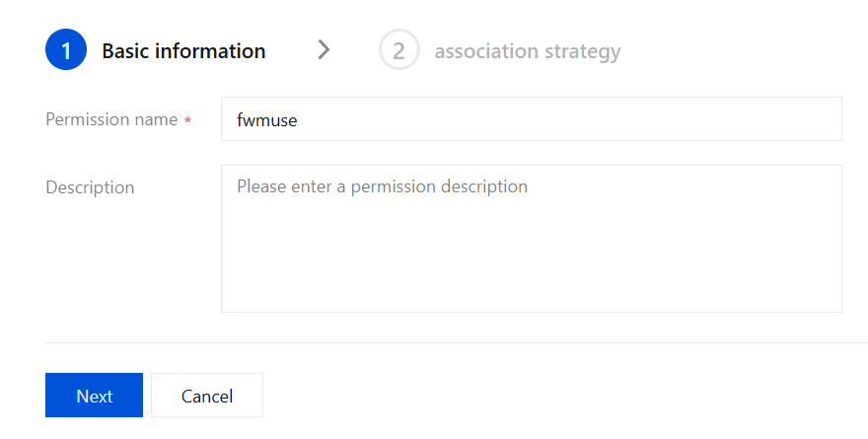Focus the Description text area
This screenshot has width=868, height=439.
pos(532,239)
